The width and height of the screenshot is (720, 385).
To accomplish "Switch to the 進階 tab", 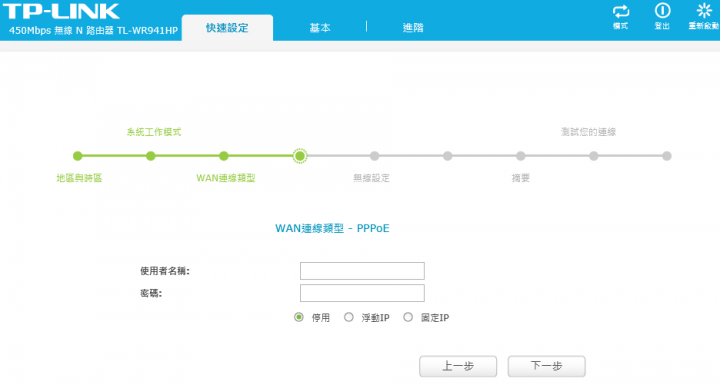I will tap(413, 28).
